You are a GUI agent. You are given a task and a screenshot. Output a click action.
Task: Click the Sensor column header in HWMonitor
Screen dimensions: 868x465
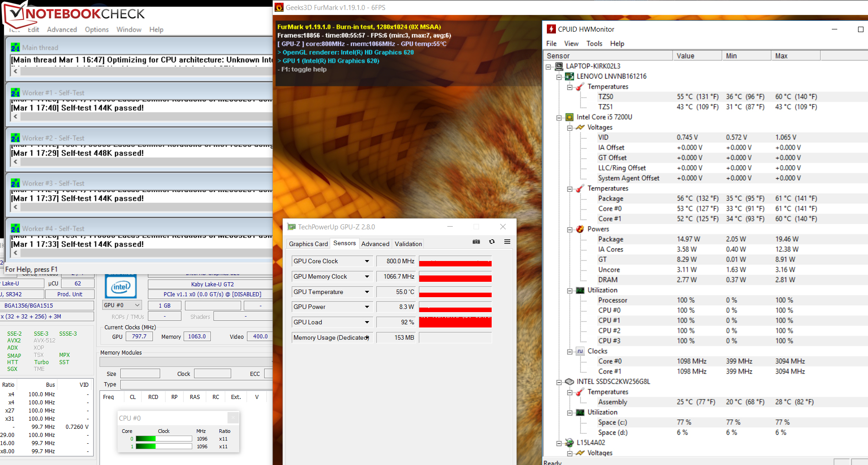coord(608,56)
